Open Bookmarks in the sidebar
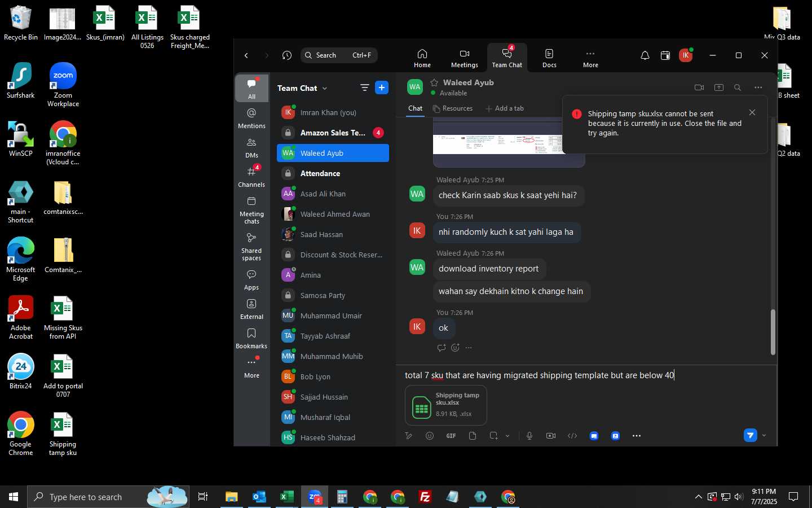The width and height of the screenshot is (812, 508). point(251,339)
